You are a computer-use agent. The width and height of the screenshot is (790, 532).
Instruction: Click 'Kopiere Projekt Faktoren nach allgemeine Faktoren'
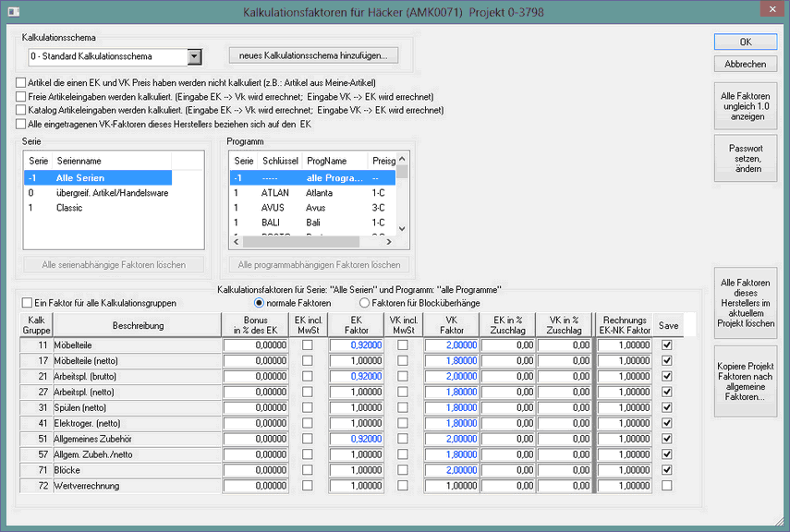746,381
